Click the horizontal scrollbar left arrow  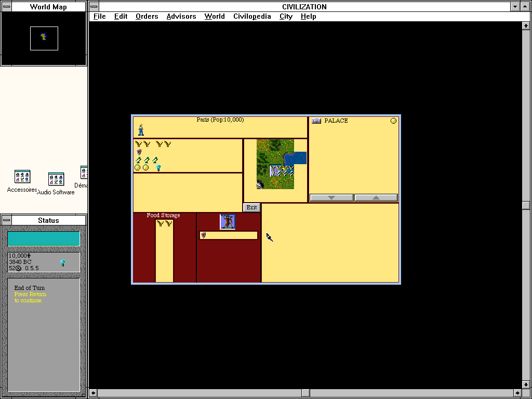click(x=94, y=393)
